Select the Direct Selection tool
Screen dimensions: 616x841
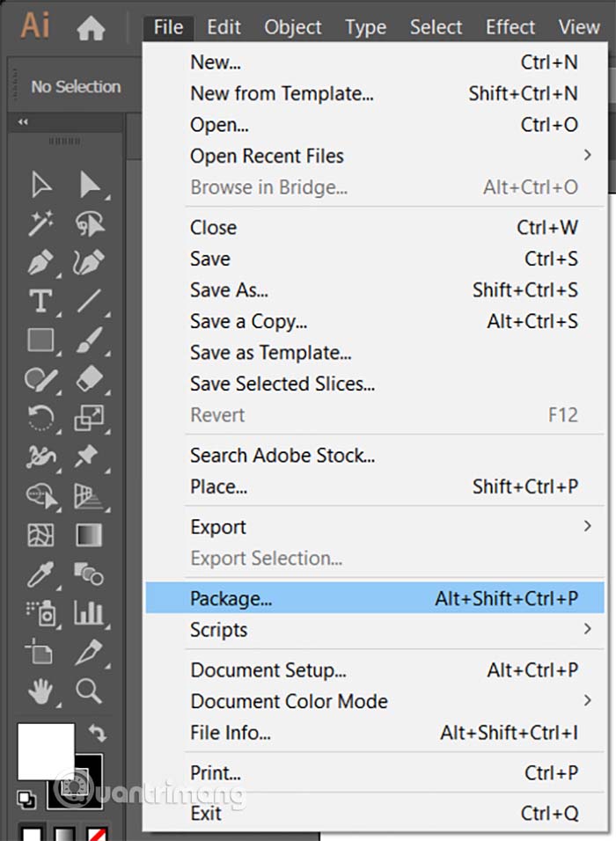click(90, 185)
